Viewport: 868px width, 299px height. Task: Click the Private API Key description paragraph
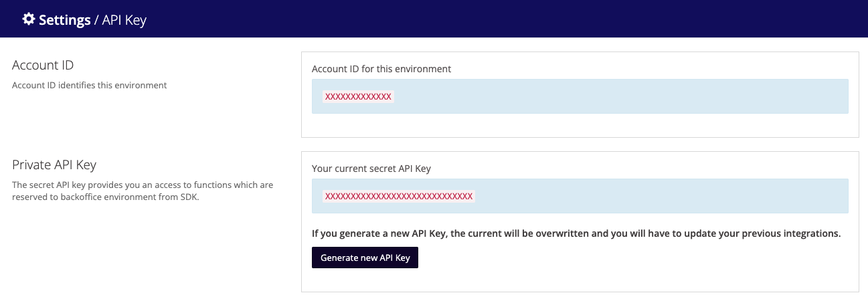[x=142, y=191]
